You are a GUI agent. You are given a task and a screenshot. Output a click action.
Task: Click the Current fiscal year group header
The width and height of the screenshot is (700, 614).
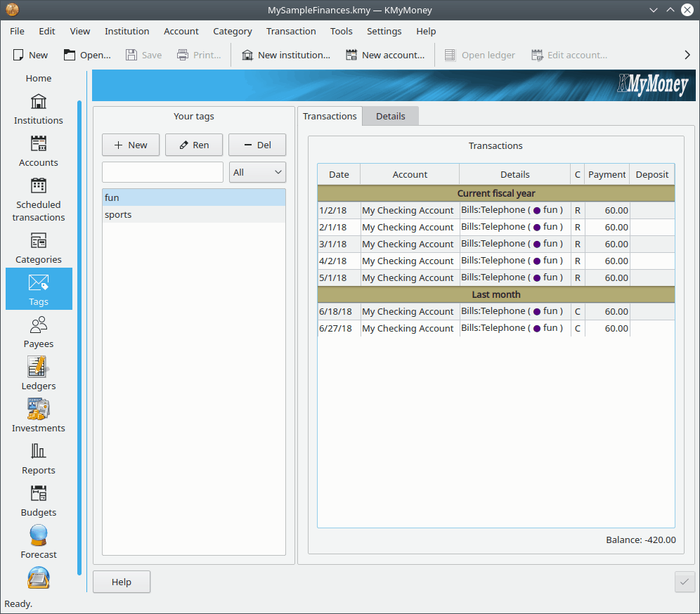click(x=496, y=194)
